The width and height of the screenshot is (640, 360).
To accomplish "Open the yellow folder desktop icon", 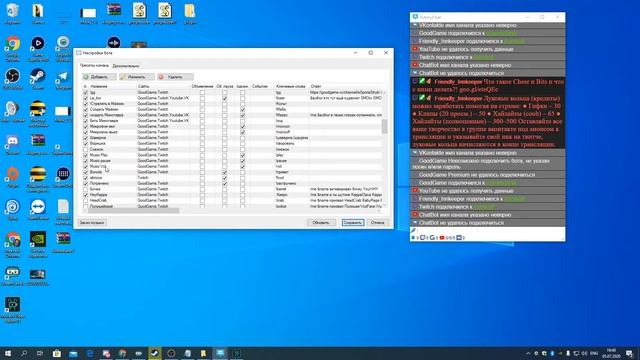I will (190, 13).
